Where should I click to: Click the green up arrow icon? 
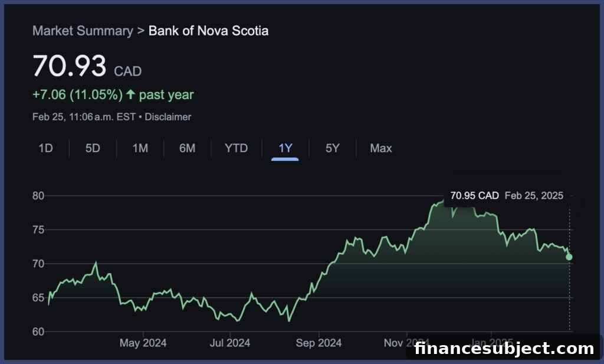click(x=130, y=94)
